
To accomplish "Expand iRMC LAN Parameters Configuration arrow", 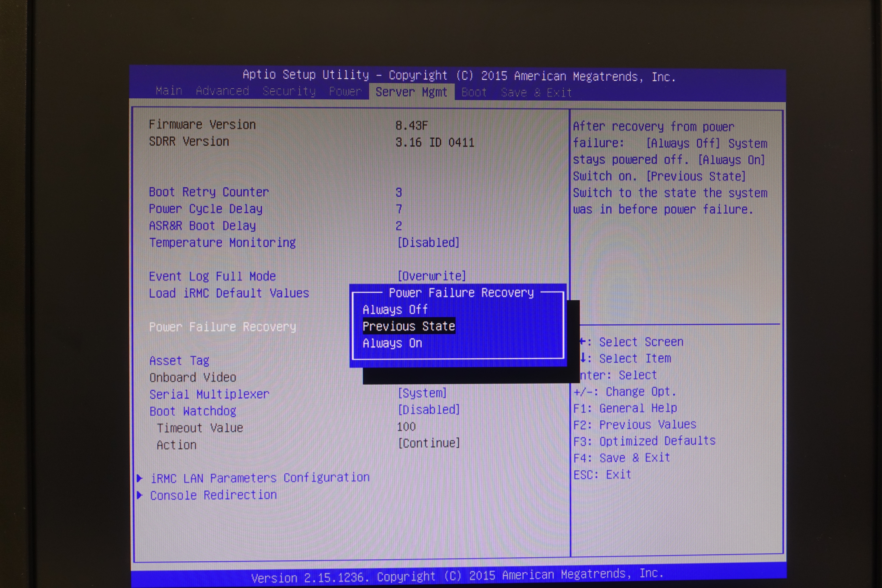I will coord(140,478).
